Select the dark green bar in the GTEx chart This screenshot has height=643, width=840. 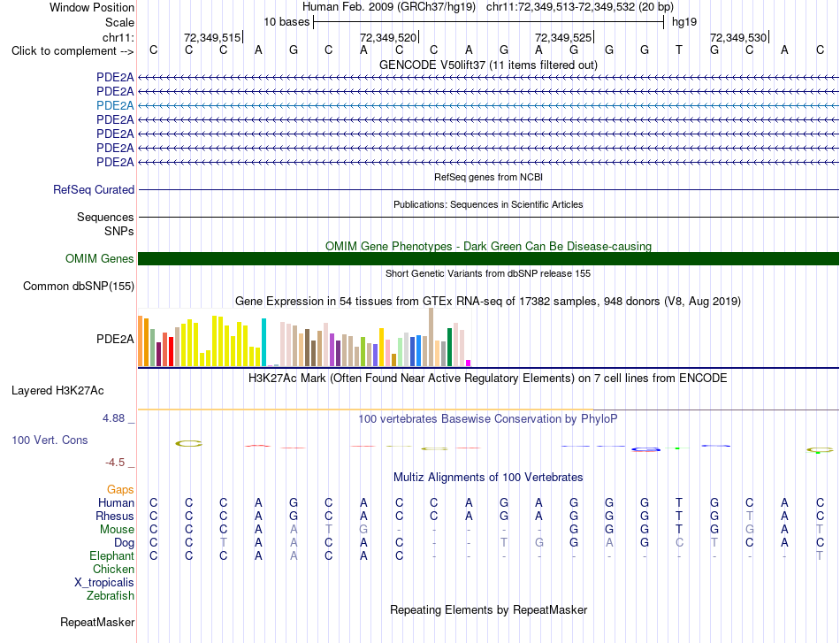point(449,348)
